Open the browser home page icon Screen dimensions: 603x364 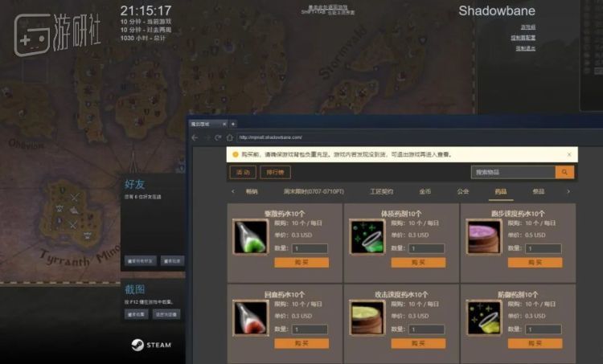(x=230, y=137)
